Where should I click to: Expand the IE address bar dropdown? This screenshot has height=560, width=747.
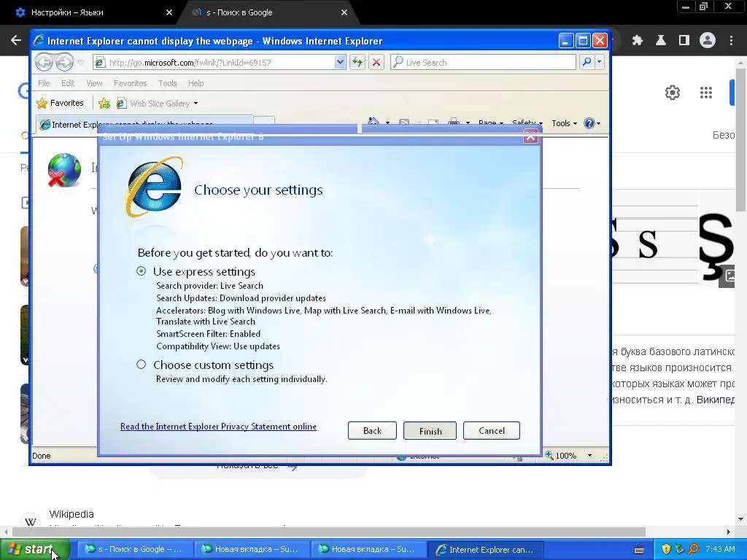340,63
